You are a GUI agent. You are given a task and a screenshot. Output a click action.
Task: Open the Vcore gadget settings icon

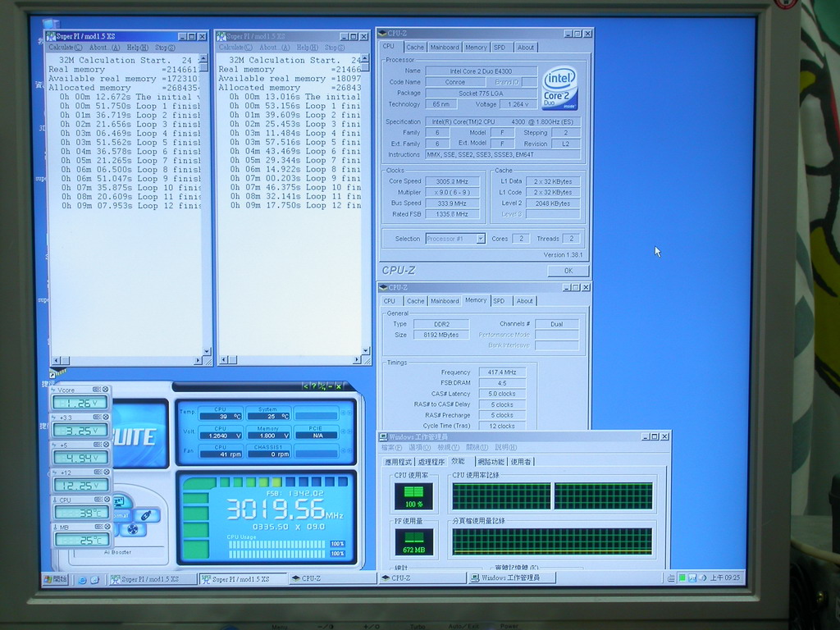[97, 390]
